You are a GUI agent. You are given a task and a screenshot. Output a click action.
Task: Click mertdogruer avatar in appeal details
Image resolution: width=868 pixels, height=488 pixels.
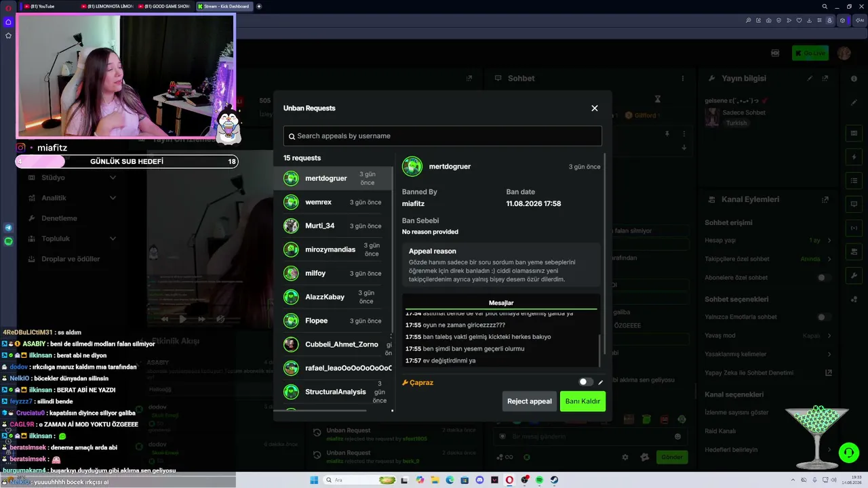pyautogui.click(x=412, y=166)
